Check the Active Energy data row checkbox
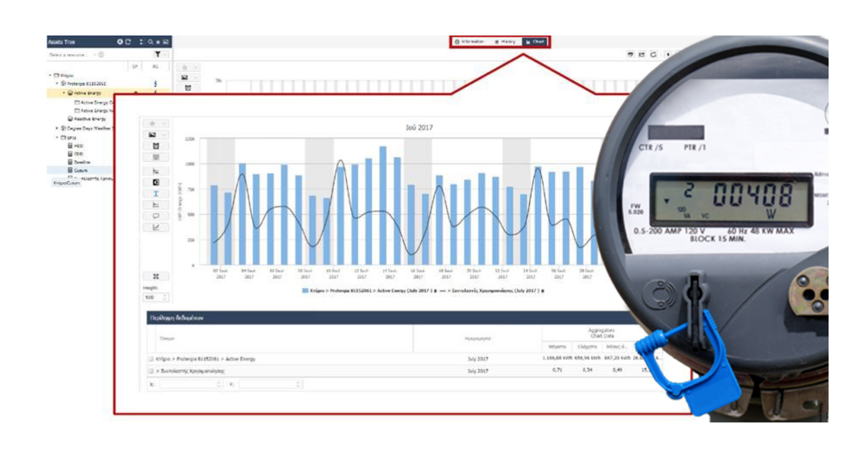Screen dimensions: 868x464 (x=151, y=359)
